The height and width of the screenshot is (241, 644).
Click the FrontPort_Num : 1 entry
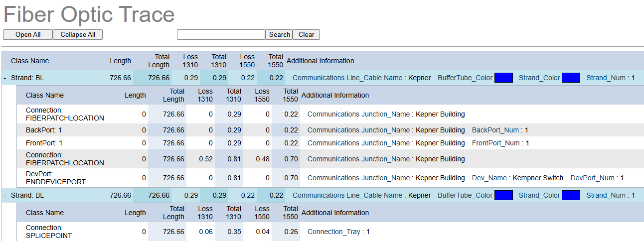(500, 143)
